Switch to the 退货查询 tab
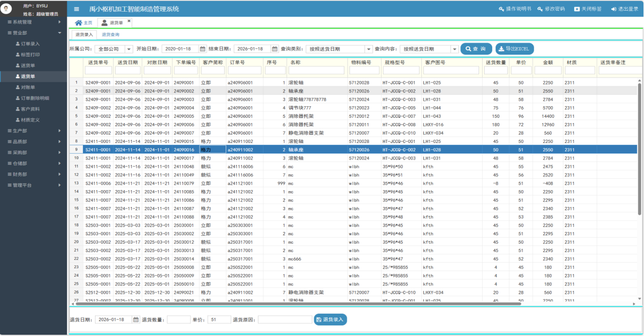The image size is (644, 336). click(x=110, y=35)
